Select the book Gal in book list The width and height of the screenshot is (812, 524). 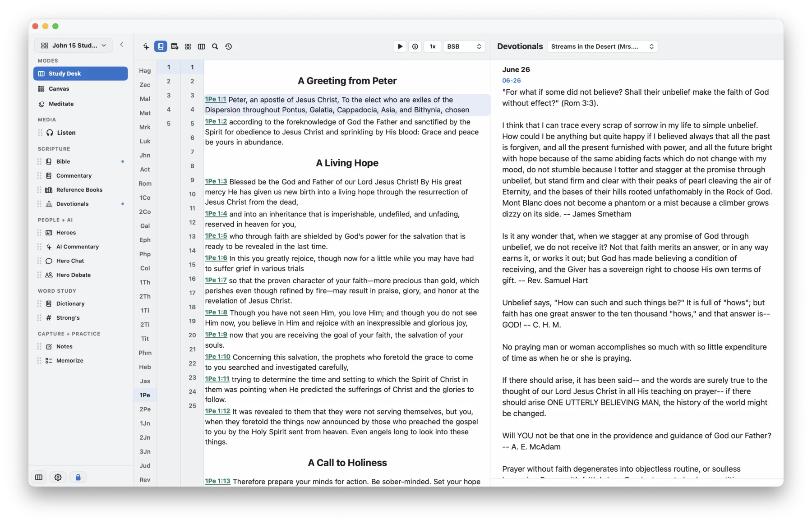[x=145, y=226]
